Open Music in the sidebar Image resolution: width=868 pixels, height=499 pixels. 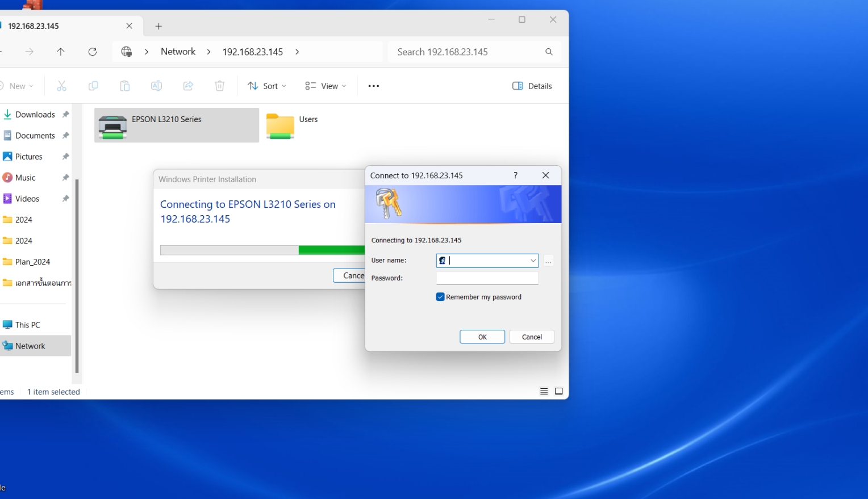(x=26, y=178)
